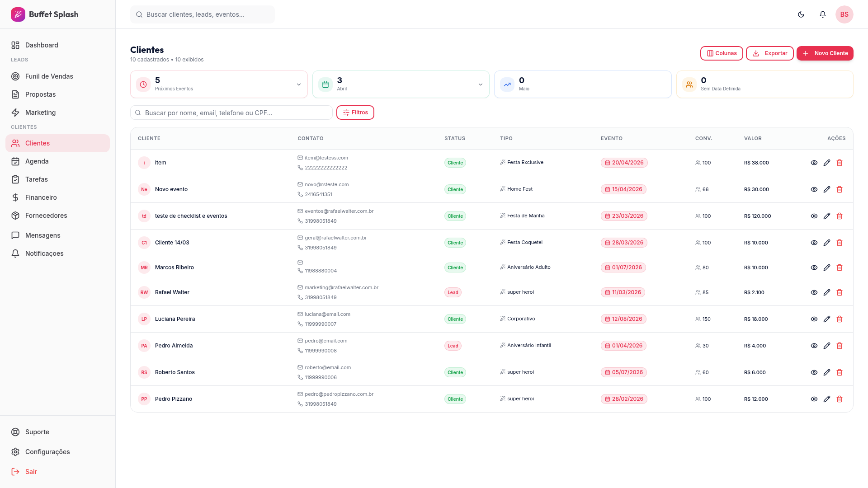Open Configurações settings
This screenshot has height=488, width=868.
pos(57,452)
